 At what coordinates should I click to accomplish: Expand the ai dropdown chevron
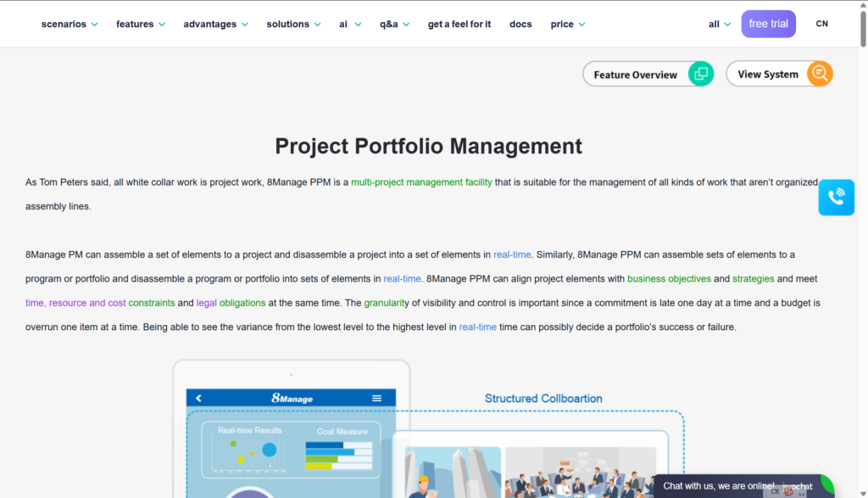pos(359,25)
